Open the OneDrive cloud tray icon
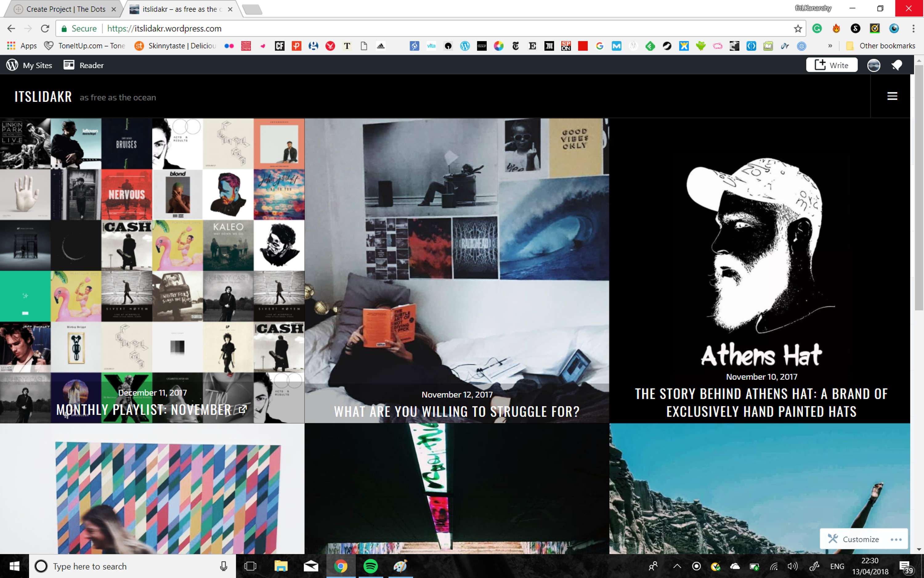 click(735, 566)
